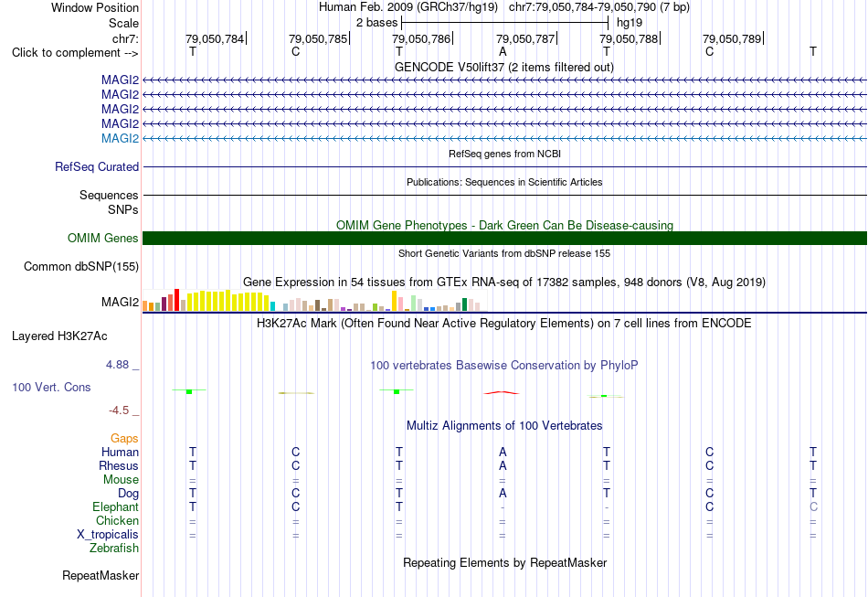This screenshot has width=868, height=597.
Task: Click the position label 79,050,787
Action: pyautogui.click(x=525, y=38)
